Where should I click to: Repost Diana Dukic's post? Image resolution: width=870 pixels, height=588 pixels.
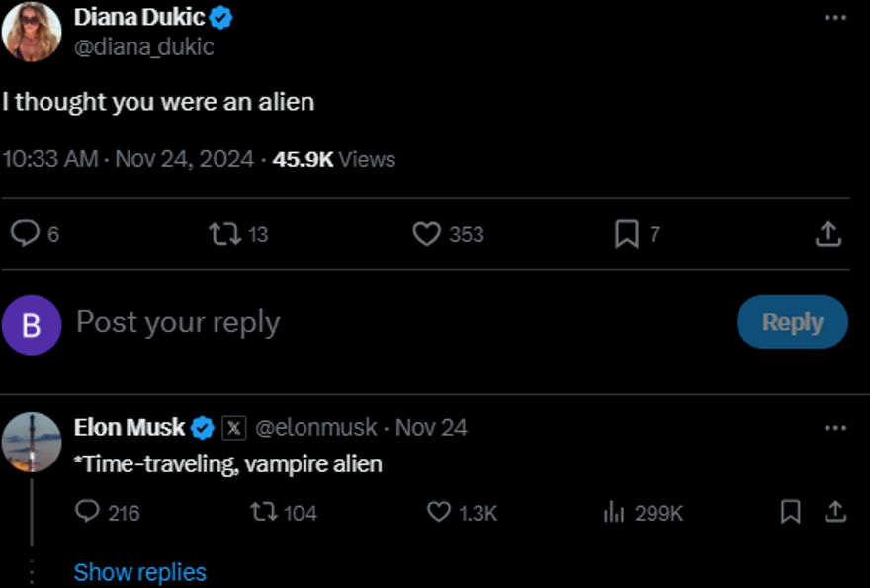pos(224,234)
